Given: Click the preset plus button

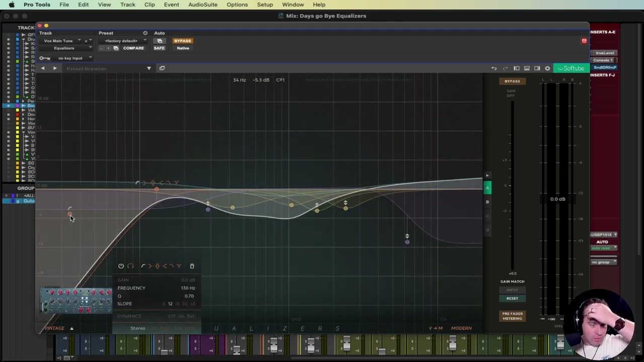Looking at the screenshot, I should click(x=108, y=48).
